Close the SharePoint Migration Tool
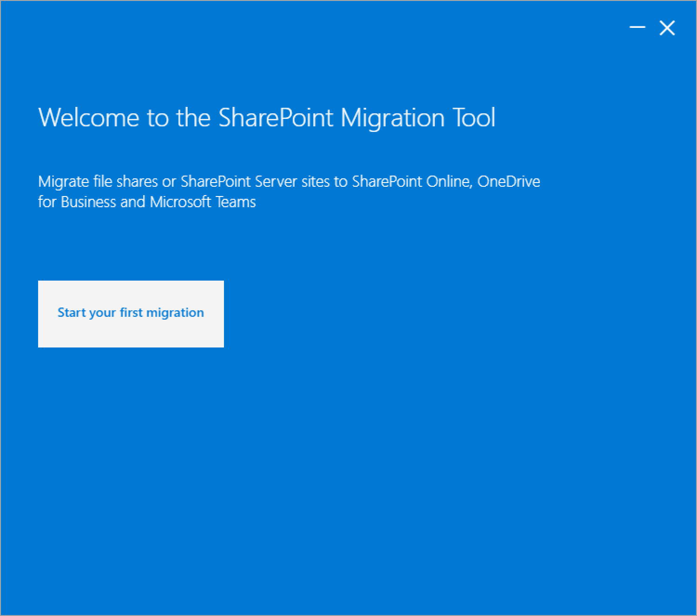The image size is (697, 616). click(667, 28)
